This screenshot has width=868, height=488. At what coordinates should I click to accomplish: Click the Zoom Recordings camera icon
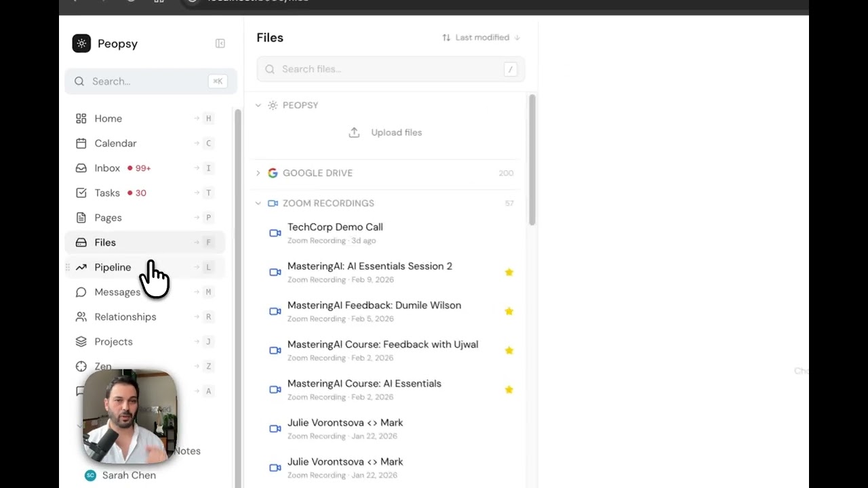point(273,203)
